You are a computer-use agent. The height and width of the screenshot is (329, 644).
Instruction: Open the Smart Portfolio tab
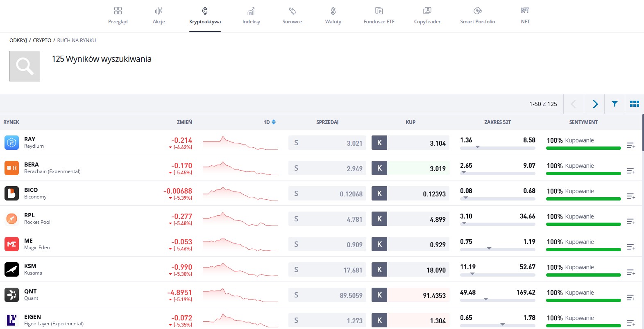tap(477, 16)
